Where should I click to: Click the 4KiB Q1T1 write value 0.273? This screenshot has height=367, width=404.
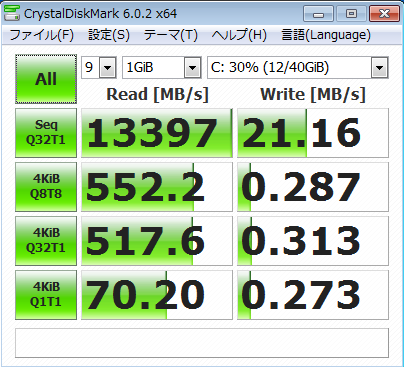tap(313, 295)
